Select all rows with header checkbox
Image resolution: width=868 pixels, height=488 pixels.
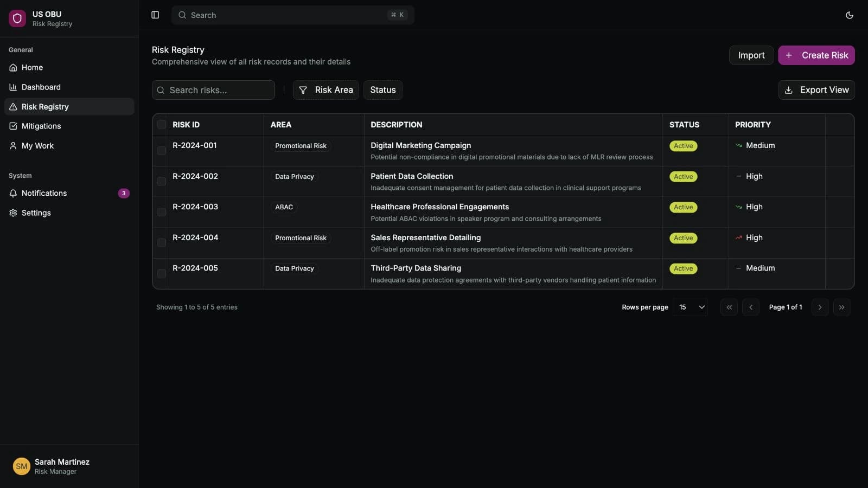point(162,125)
